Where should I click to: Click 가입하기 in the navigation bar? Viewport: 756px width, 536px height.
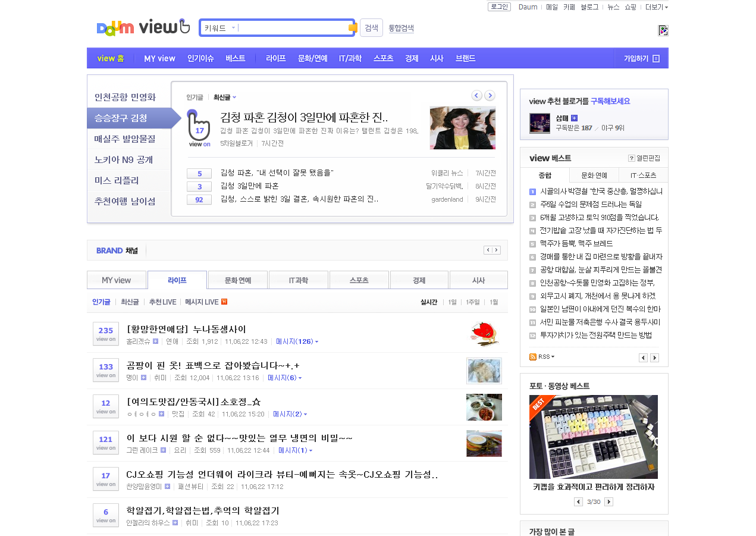[x=641, y=58]
